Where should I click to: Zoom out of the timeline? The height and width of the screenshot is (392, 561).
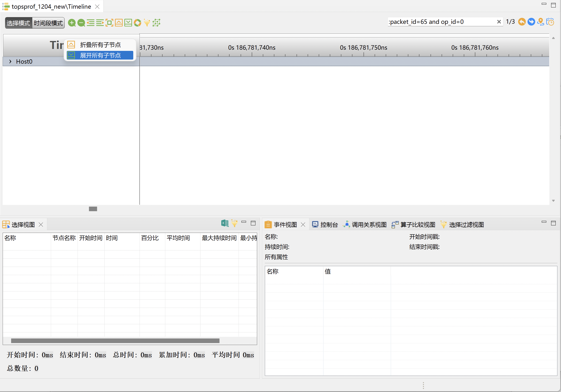pyautogui.click(x=81, y=23)
